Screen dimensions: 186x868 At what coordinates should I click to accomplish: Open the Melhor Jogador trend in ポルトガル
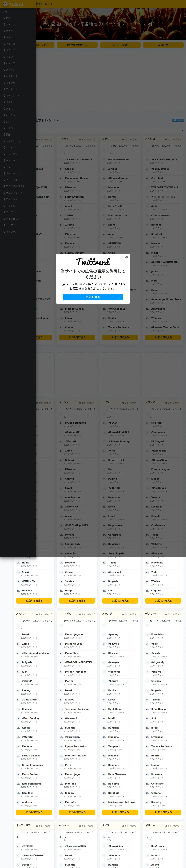[x=74, y=634]
